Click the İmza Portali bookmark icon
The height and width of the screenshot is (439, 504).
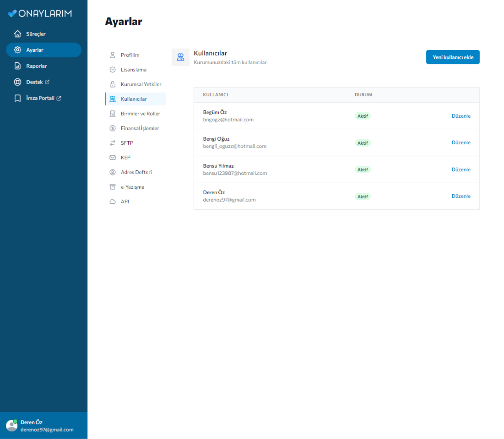[18, 98]
